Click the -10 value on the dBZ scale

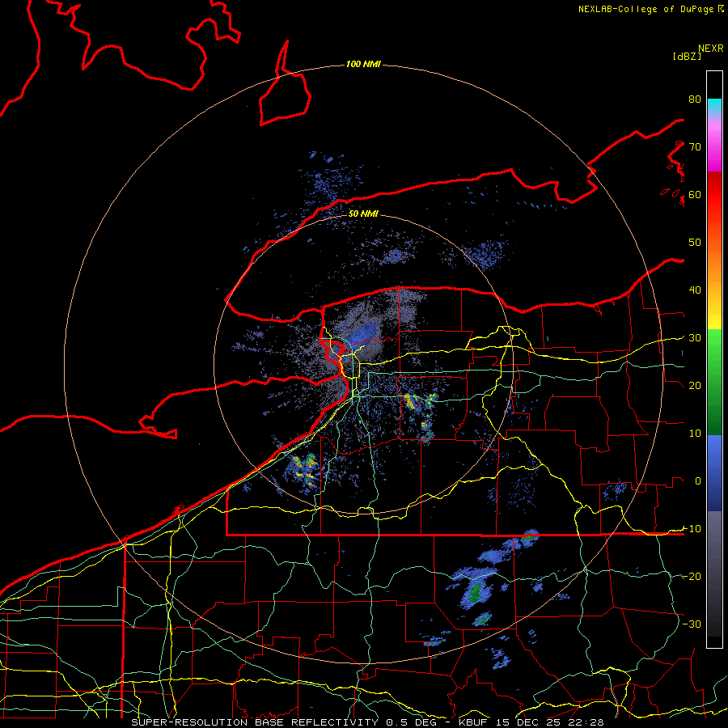[692, 528]
